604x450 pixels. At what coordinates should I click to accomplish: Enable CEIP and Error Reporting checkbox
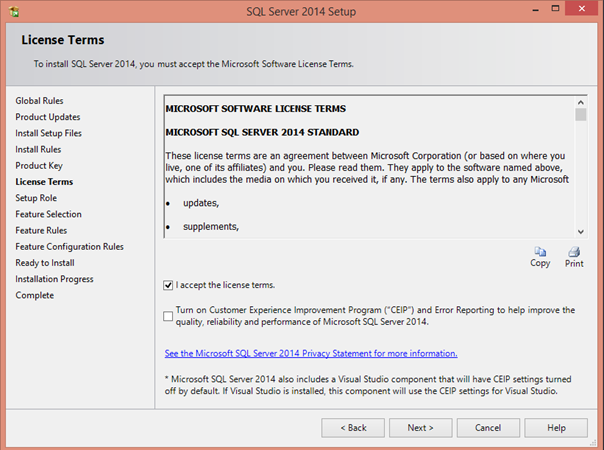[x=168, y=316]
